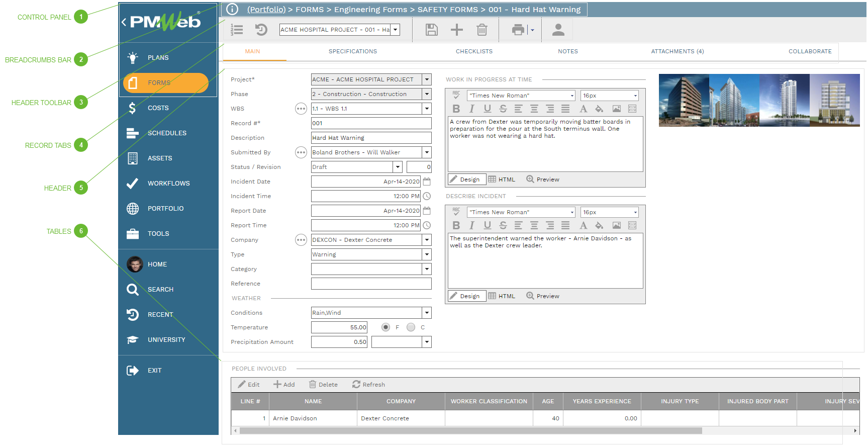
Task: Open font family dropdown in Work In Progress editor
Action: coord(571,96)
